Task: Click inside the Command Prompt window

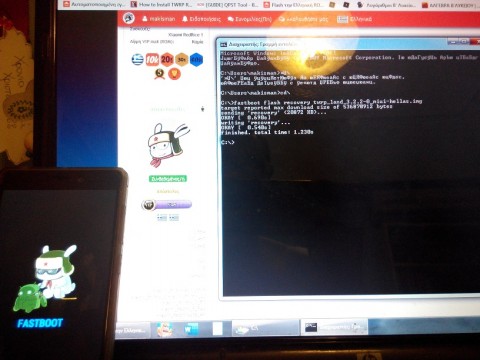Action: click(x=350, y=200)
